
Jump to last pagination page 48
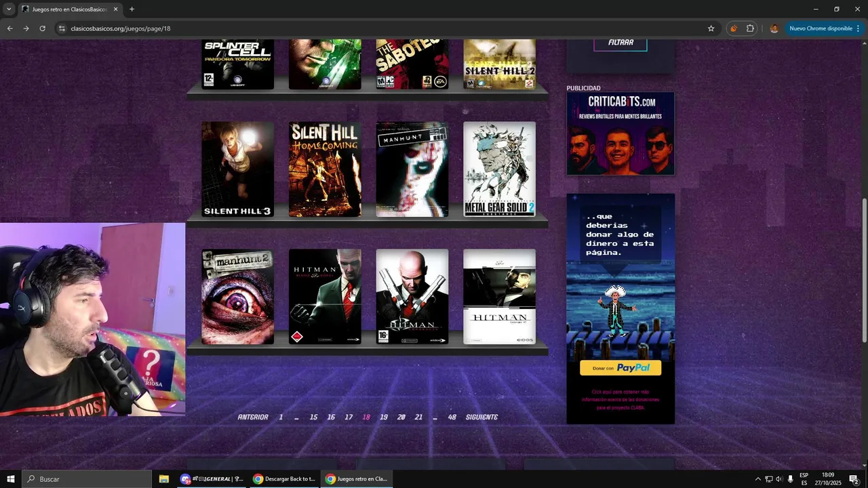click(452, 418)
